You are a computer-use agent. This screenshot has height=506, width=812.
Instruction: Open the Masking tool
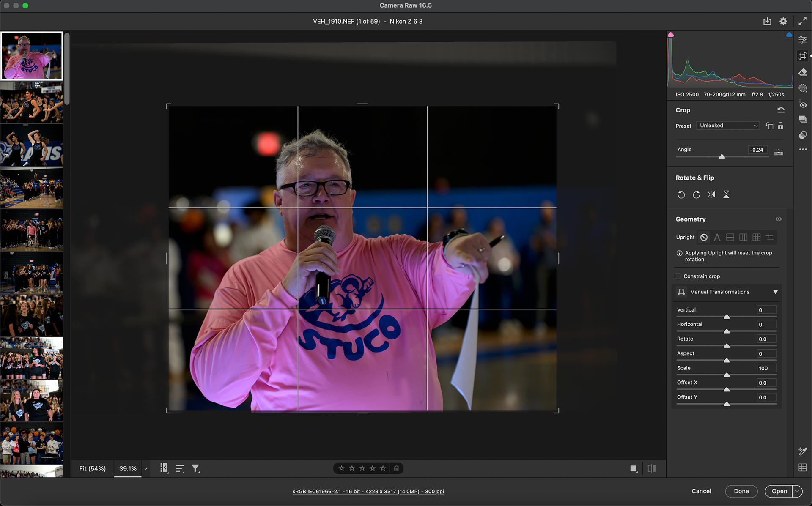coord(803,88)
